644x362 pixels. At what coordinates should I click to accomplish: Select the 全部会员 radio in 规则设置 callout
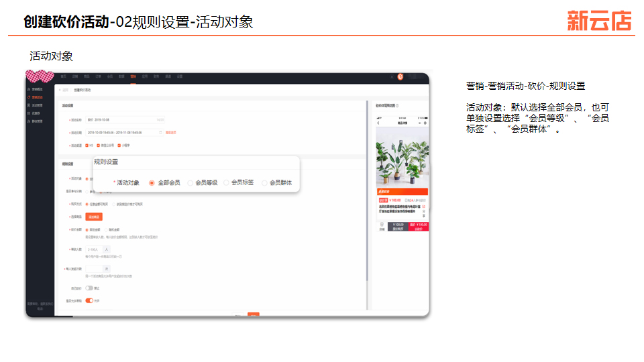(152, 183)
